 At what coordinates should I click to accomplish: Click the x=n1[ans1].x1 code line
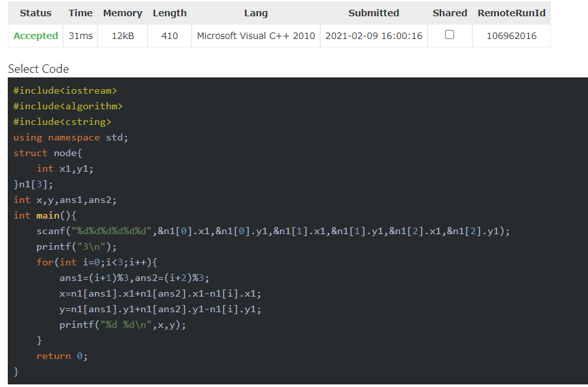click(160, 293)
